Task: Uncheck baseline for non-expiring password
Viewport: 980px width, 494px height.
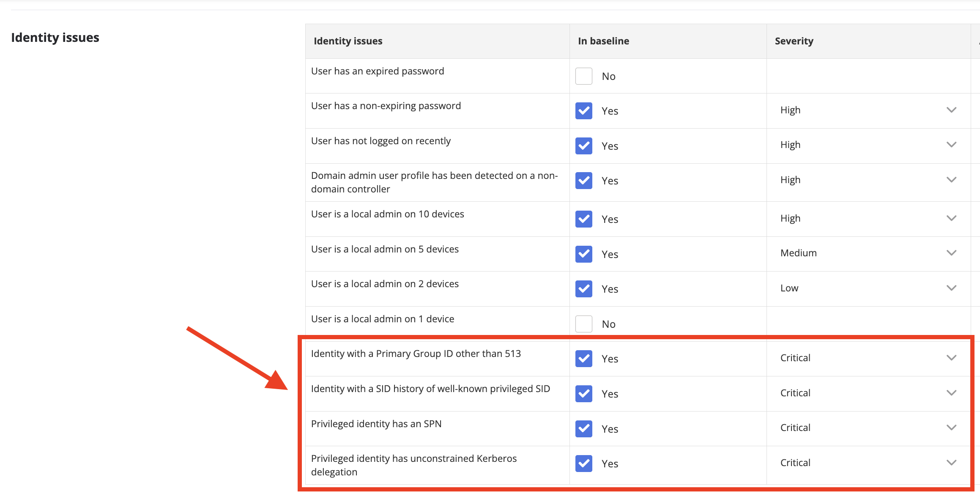Action: coord(583,111)
